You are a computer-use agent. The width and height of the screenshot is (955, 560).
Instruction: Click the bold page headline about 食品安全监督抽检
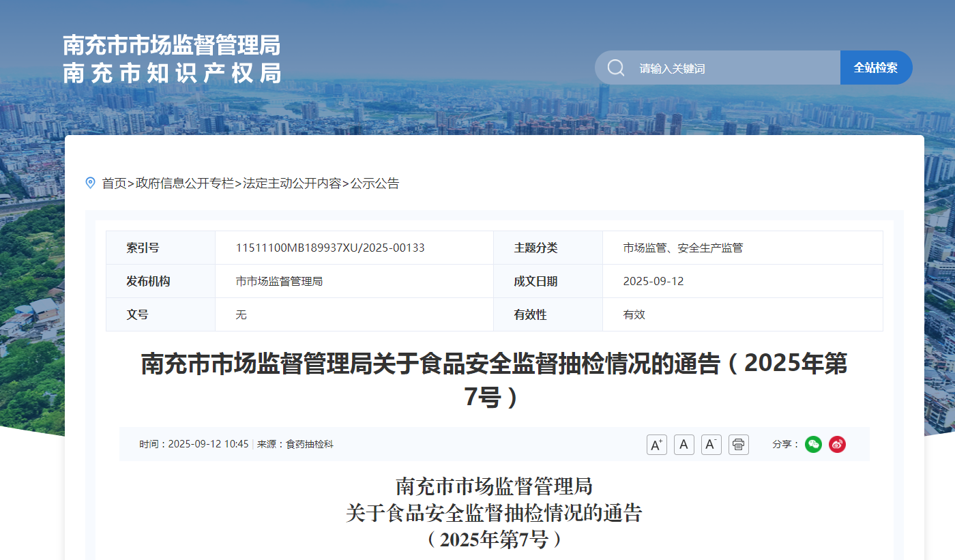495,379
